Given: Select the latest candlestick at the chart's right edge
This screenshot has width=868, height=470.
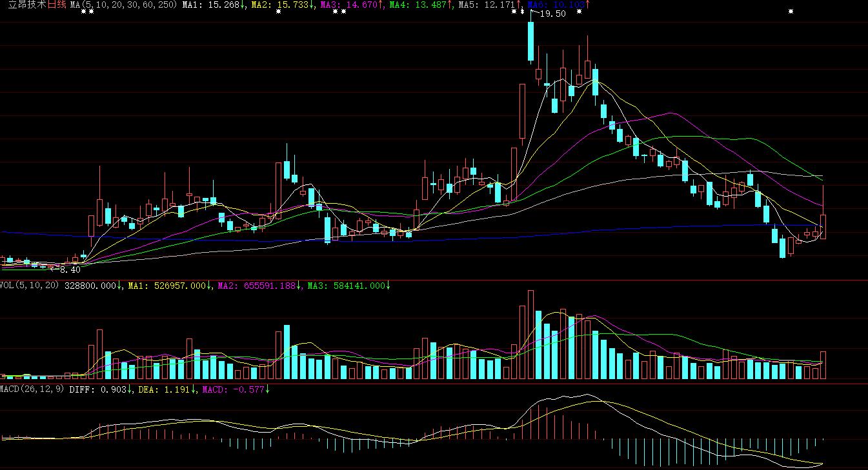Looking at the screenshot, I should tap(823, 213).
